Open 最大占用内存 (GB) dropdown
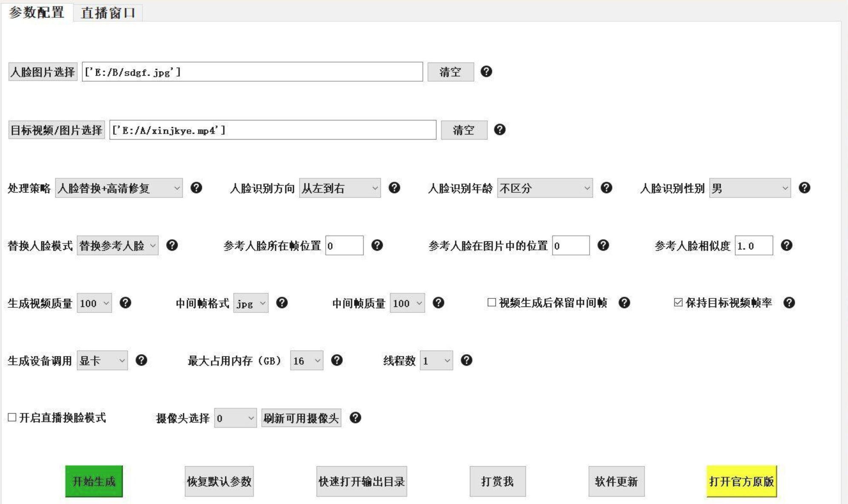This screenshot has height=504, width=848. click(x=307, y=361)
